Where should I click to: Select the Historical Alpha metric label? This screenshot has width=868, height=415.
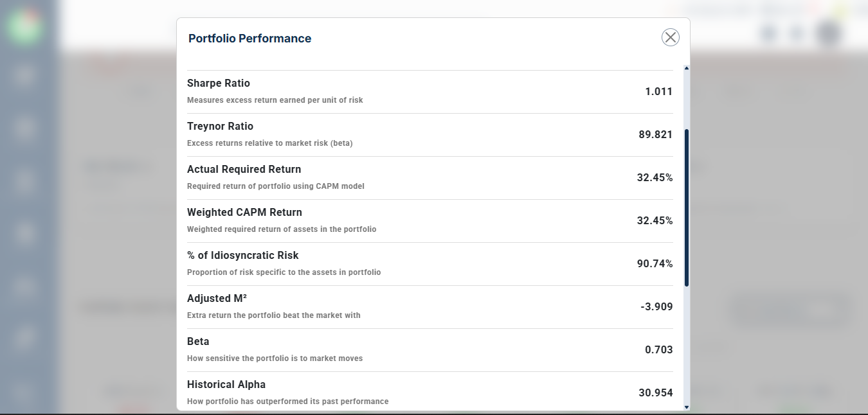click(226, 385)
